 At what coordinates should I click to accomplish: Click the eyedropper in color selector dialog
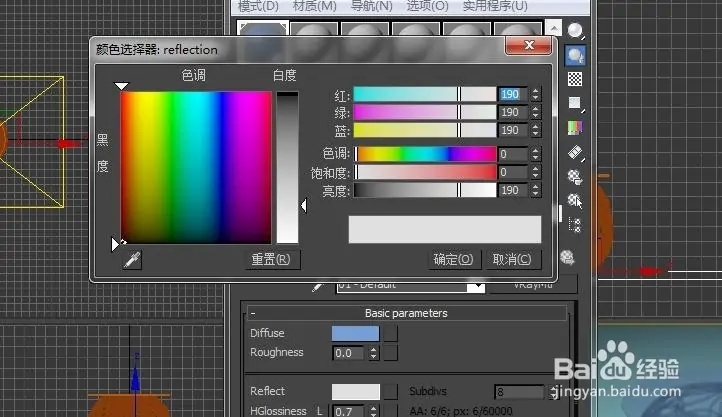[132, 260]
